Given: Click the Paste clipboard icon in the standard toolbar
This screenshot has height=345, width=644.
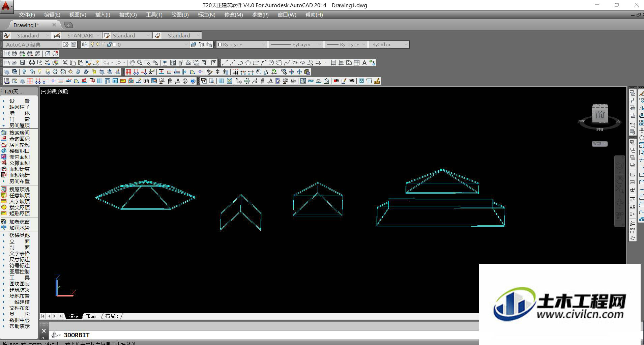Looking at the screenshot, I should 81,63.
